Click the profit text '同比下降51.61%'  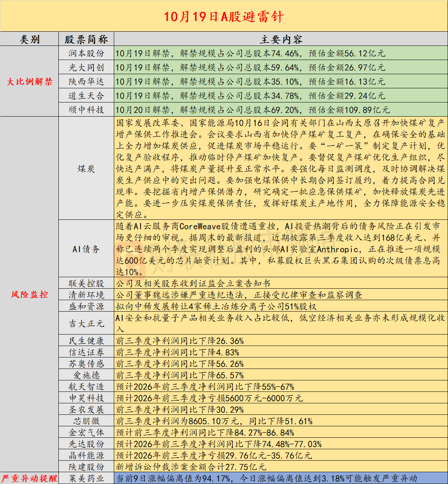281,421
